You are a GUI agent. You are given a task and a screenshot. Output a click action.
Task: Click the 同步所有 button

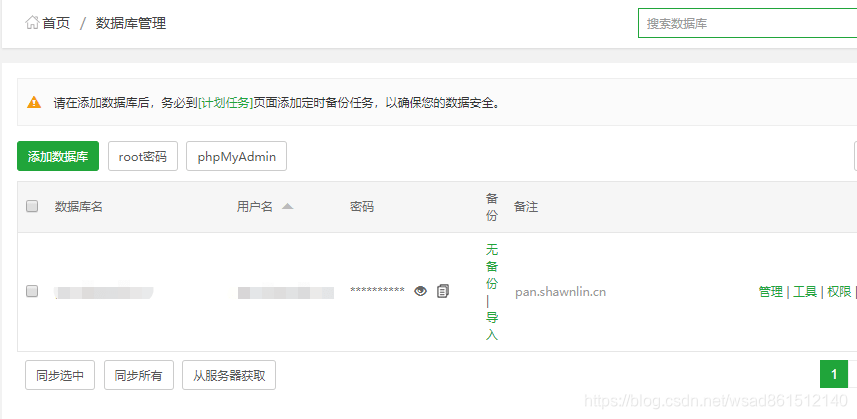[139, 375]
